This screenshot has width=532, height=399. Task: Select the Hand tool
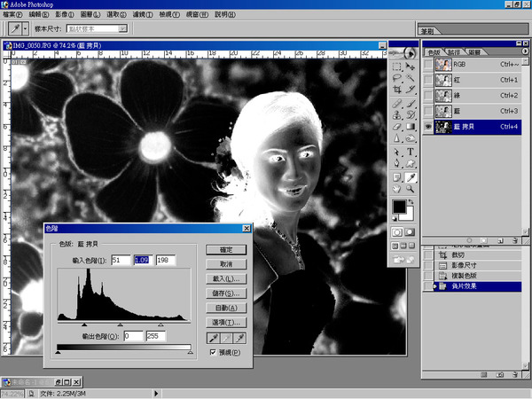398,189
